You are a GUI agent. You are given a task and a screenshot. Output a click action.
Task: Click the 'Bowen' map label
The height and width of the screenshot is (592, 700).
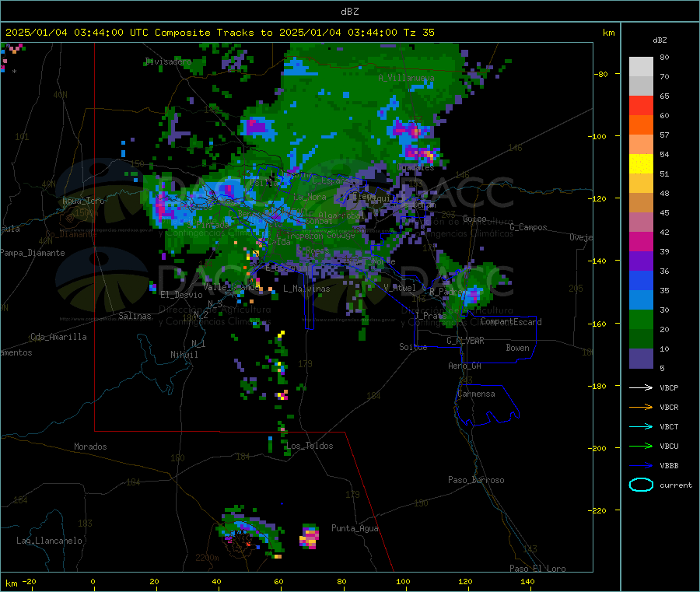point(517,348)
